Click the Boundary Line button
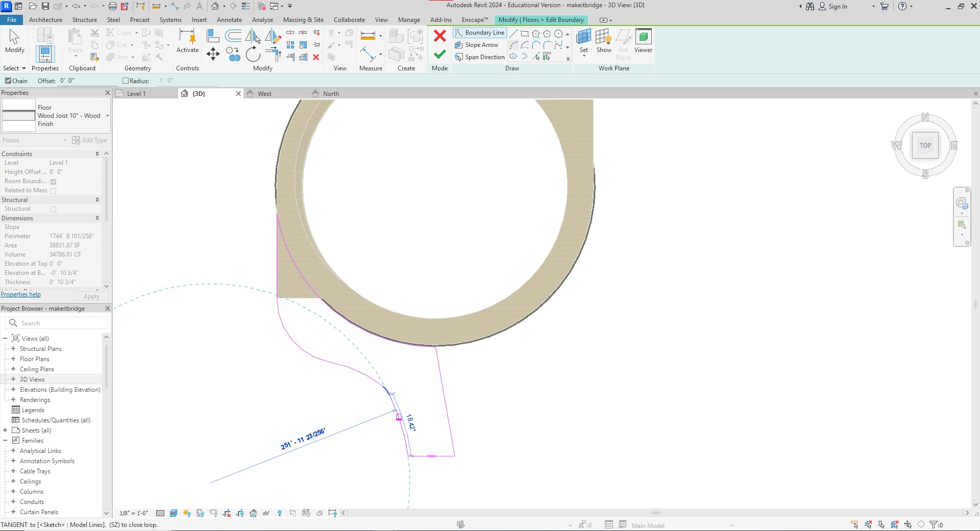This screenshot has height=531, width=980. point(479,33)
